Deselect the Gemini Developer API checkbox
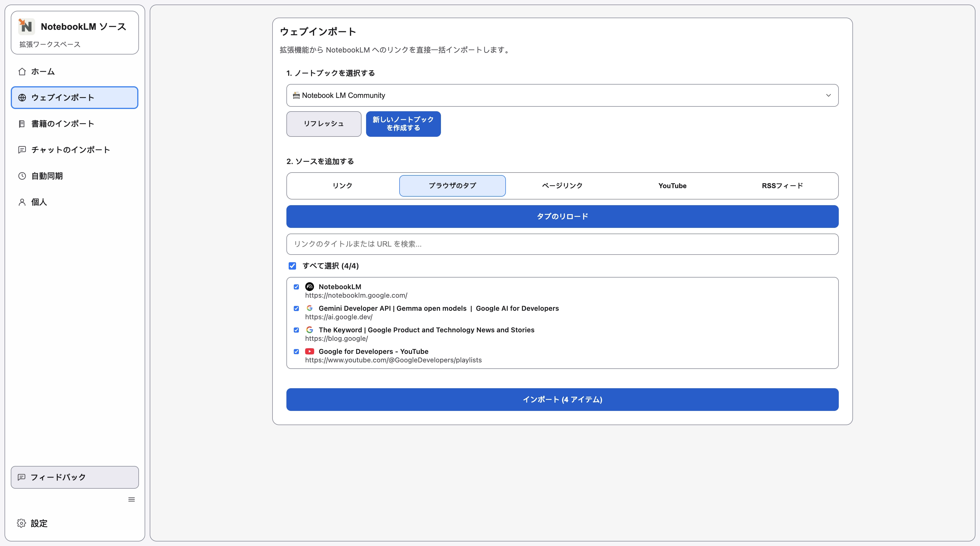This screenshot has width=980, height=546. 296,308
